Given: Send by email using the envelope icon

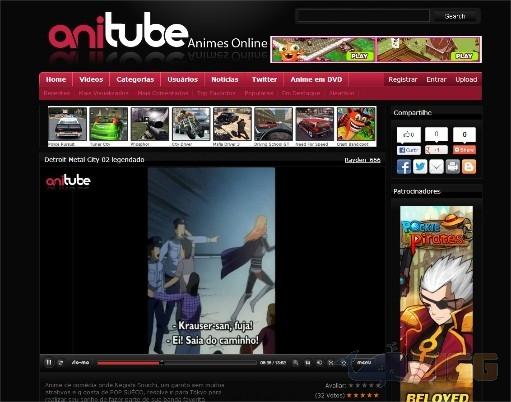Looking at the screenshot, I should (x=436, y=167).
